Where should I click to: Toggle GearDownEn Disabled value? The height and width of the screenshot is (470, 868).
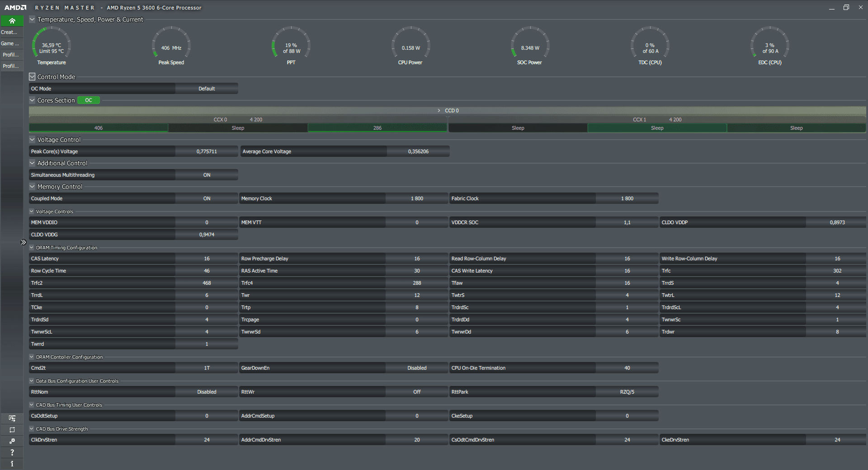tap(417, 368)
